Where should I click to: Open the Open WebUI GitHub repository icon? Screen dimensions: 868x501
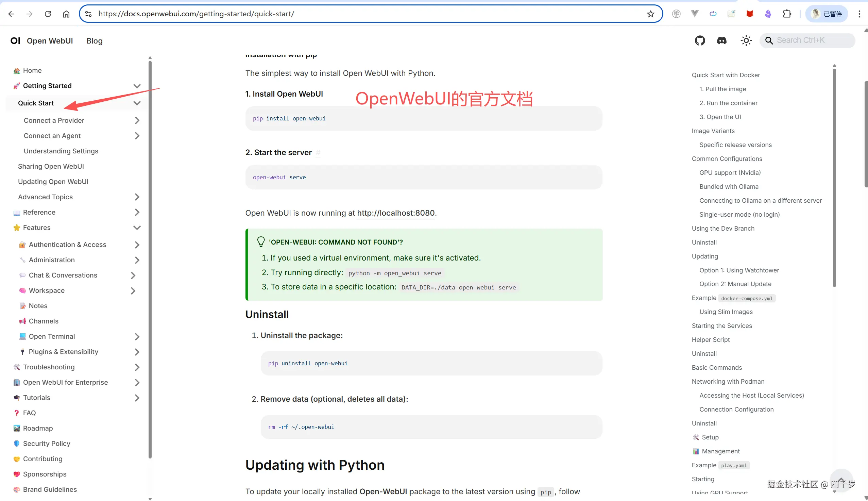click(700, 40)
